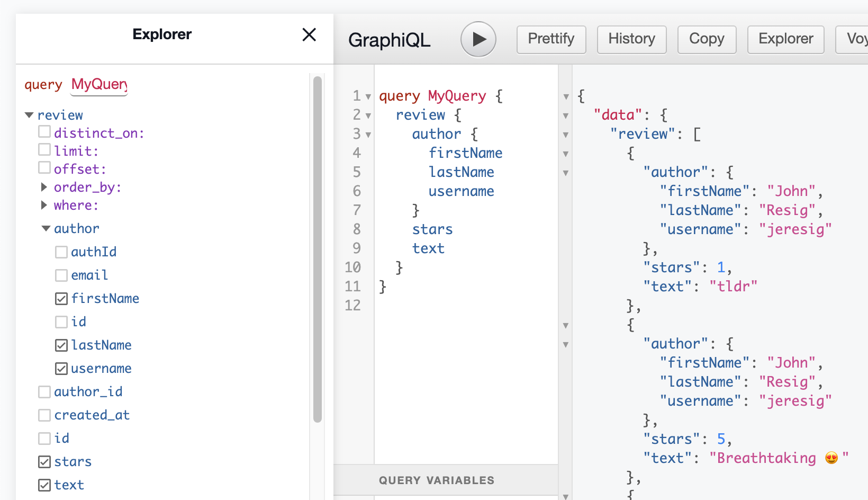The image size is (868, 500).
Task: Collapse the review tree node
Action: click(x=30, y=115)
